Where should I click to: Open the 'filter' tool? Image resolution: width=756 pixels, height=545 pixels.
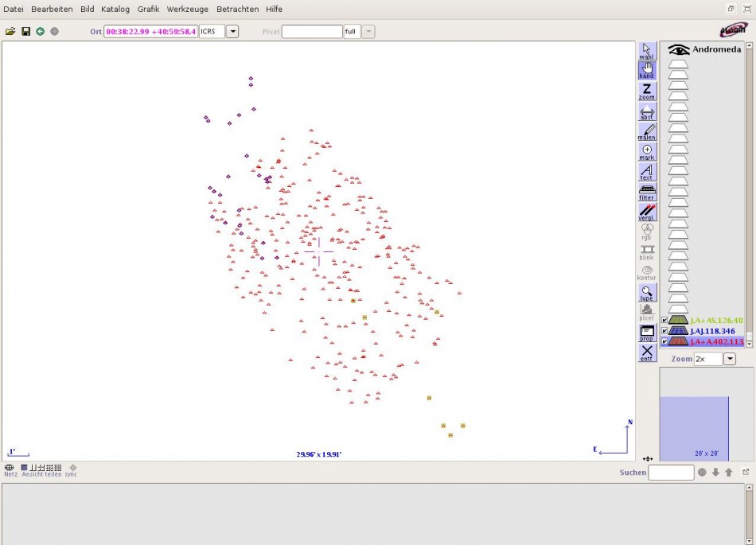click(647, 192)
